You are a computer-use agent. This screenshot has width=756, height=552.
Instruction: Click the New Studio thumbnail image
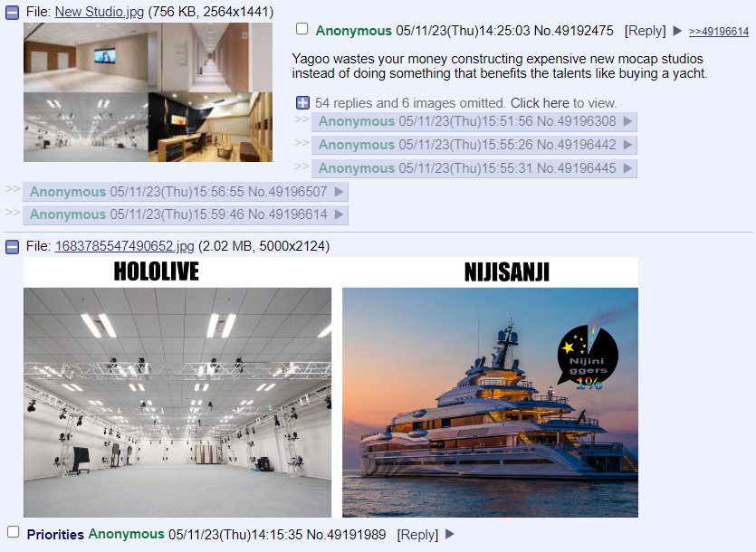(x=148, y=92)
